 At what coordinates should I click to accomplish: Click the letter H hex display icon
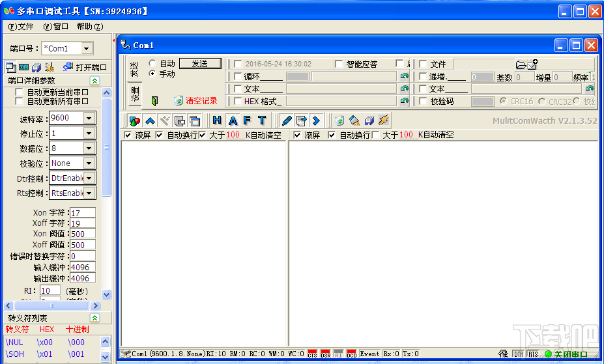pyautogui.click(x=217, y=120)
